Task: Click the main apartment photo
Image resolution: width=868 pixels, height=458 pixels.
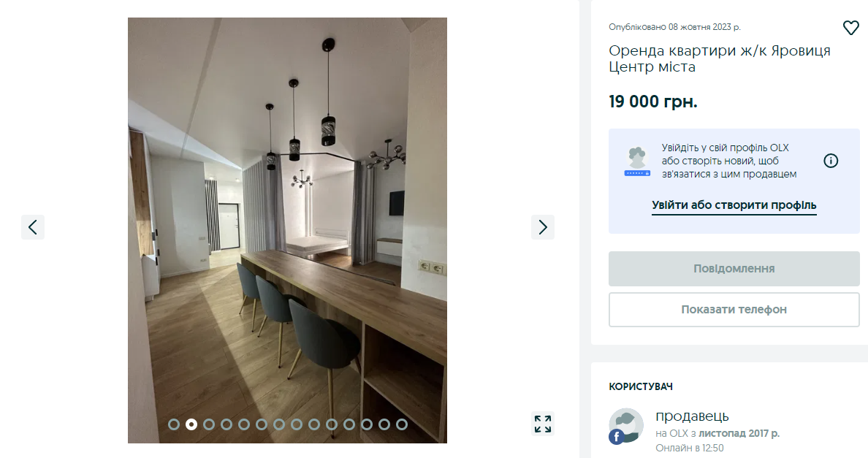Action: click(x=287, y=230)
